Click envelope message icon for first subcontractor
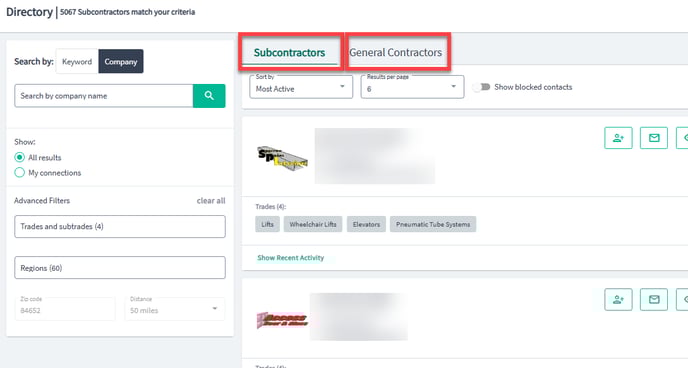The width and height of the screenshot is (688, 368). coord(654,138)
